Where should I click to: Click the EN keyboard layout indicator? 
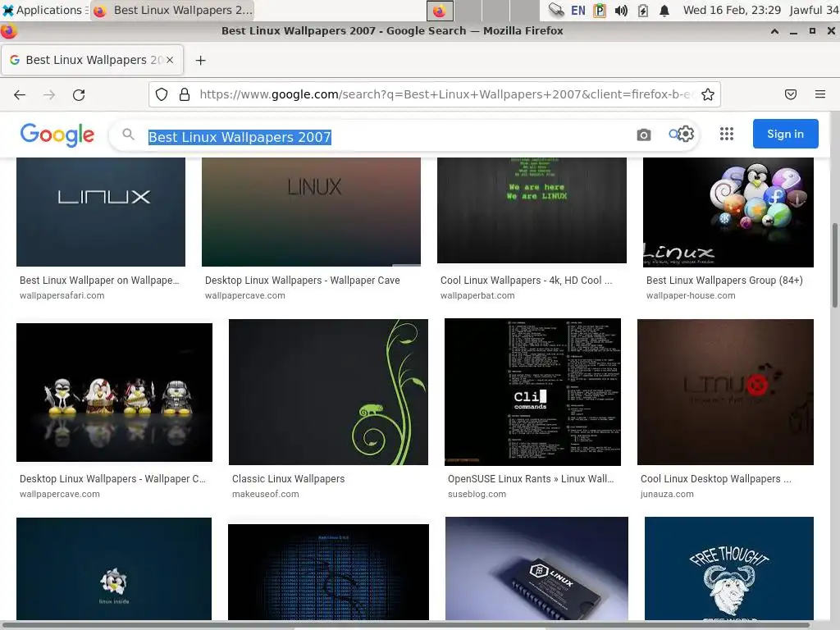point(578,10)
